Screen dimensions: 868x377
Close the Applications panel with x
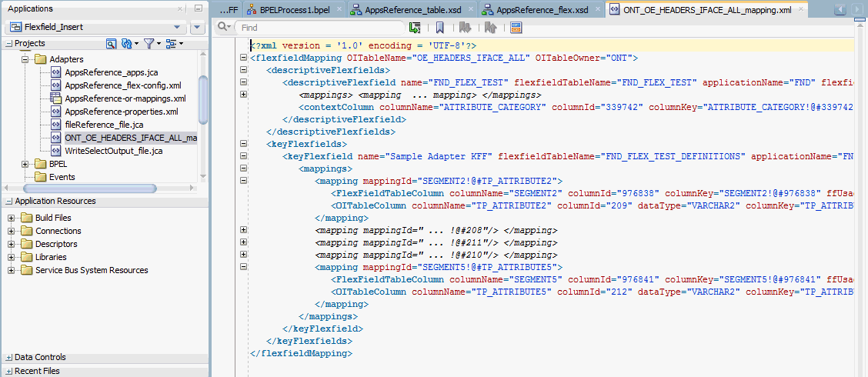[181, 9]
